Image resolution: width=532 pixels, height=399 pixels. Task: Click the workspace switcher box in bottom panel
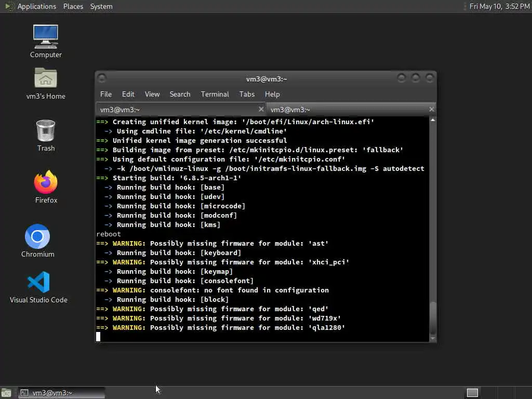pos(472,393)
